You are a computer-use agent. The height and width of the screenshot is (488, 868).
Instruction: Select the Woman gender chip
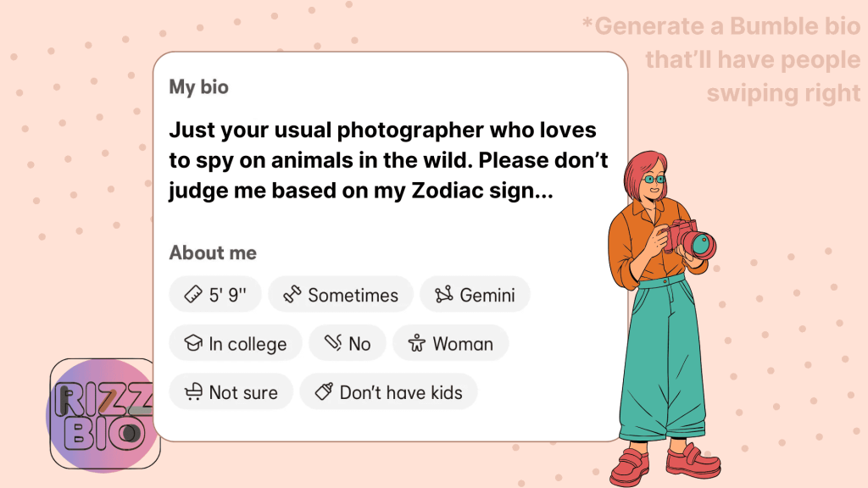(451, 343)
